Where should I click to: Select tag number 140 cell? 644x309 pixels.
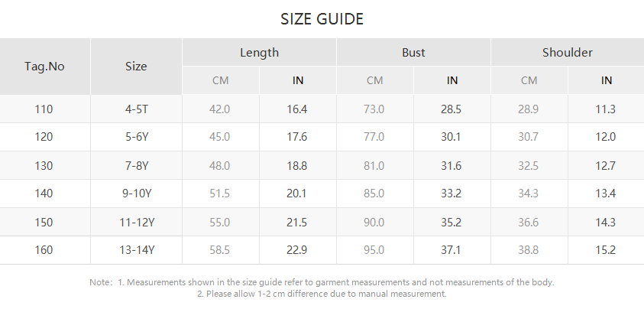coord(44,194)
